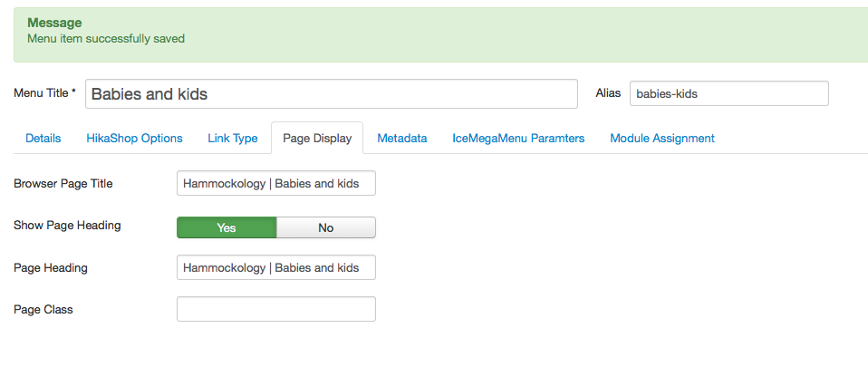Open the IceMegaMenu Paramters tab
The height and width of the screenshot is (386, 868).
click(x=518, y=139)
